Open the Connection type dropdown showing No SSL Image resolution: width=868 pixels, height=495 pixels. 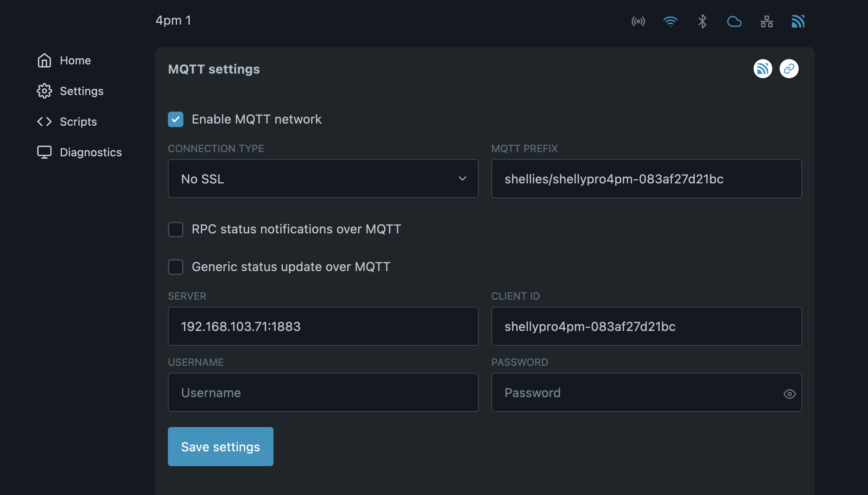click(323, 178)
